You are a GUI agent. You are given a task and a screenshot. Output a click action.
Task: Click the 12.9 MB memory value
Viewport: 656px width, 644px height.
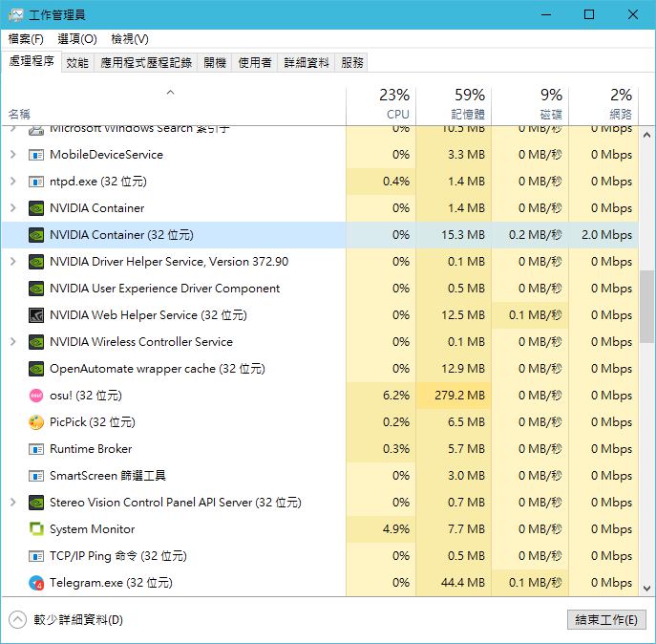coord(463,369)
